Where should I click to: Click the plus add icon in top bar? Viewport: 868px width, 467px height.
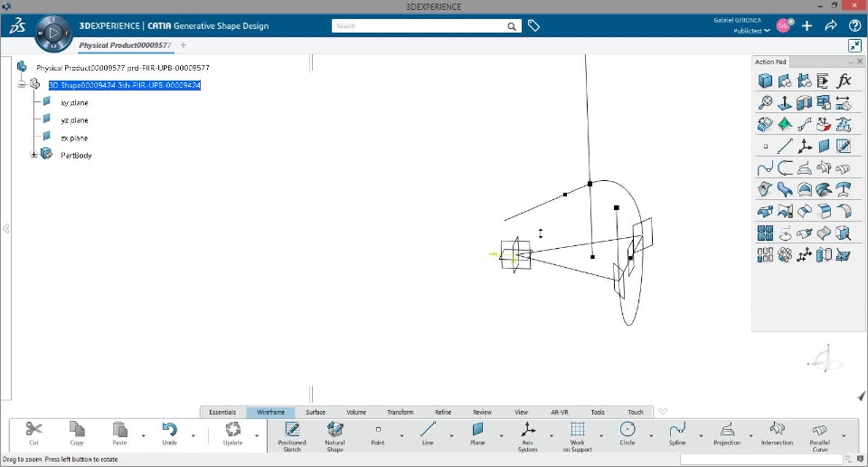tap(807, 25)
